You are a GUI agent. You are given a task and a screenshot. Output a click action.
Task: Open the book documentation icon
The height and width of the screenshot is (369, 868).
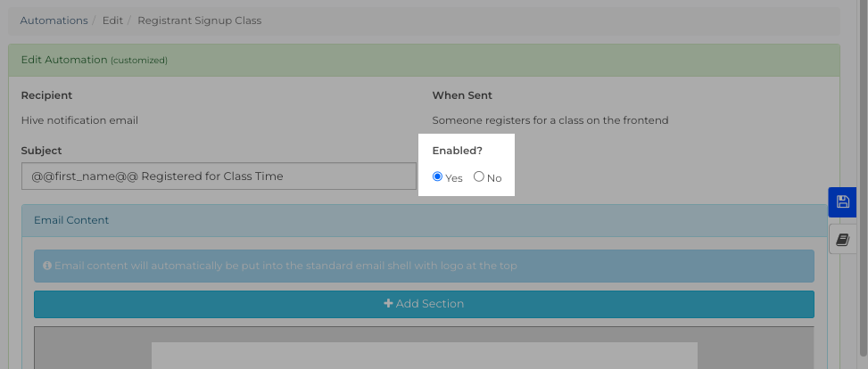(x=842, y=240)
